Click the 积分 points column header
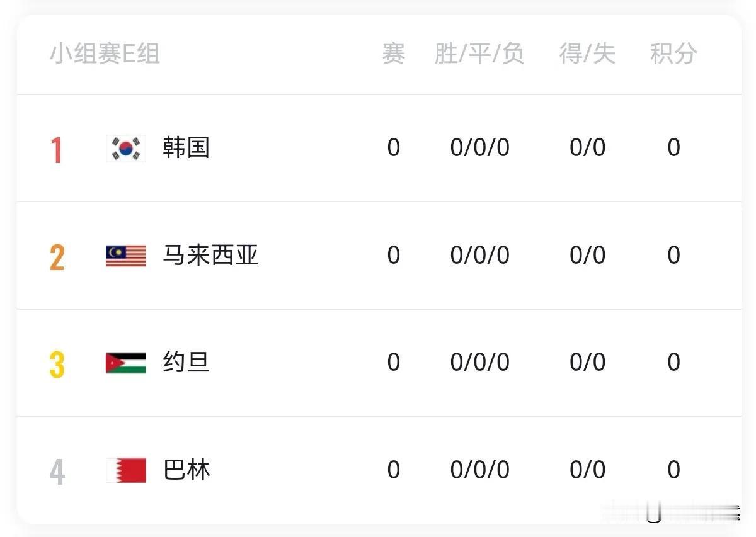Viewport: 756px width, 537px height. (x=673, y=54)
